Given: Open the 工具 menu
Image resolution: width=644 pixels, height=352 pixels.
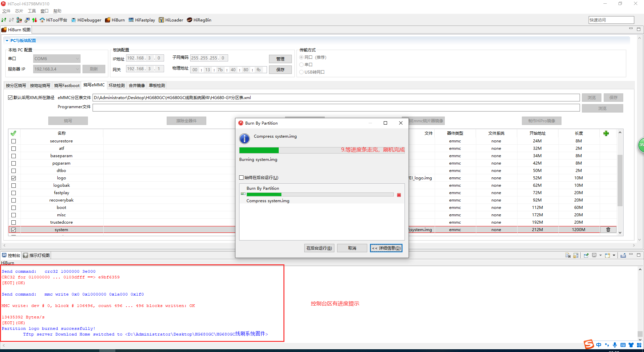Looking at the screenshot, I should pos(32,11).
